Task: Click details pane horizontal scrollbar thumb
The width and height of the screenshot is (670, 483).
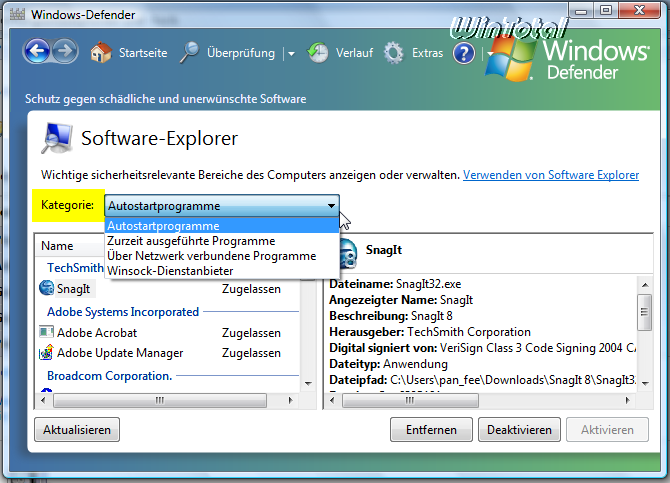Action: click(410, 401)
